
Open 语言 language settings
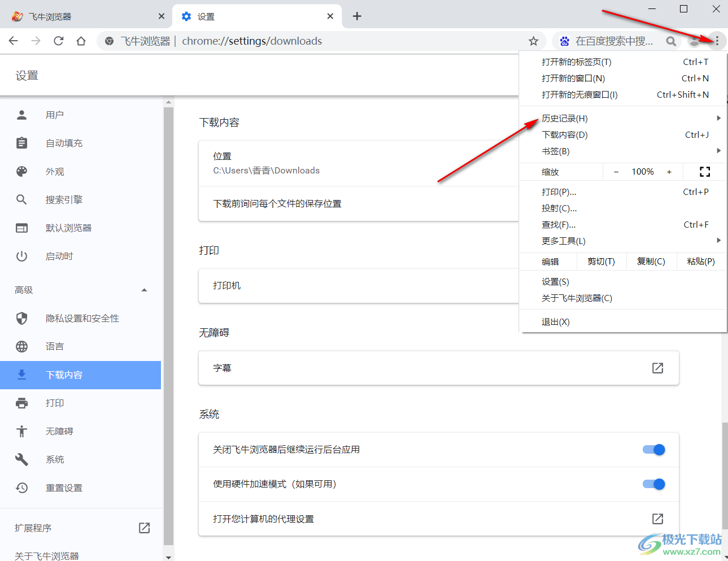[80, 347]
